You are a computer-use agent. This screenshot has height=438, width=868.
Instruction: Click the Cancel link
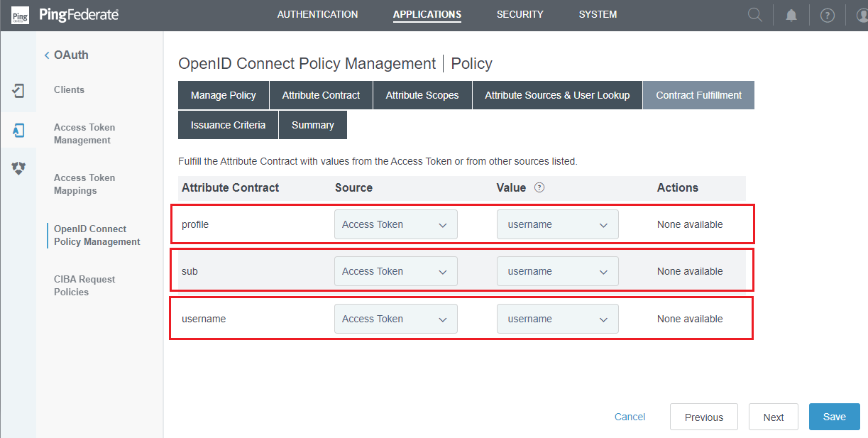pos(630,417)
